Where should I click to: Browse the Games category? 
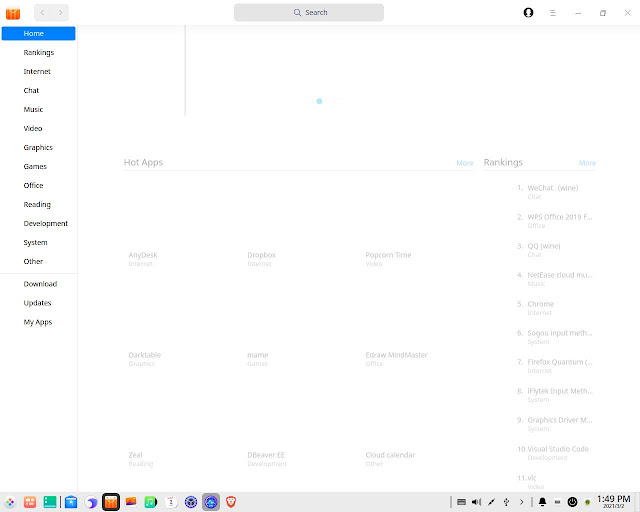[38, 166]
